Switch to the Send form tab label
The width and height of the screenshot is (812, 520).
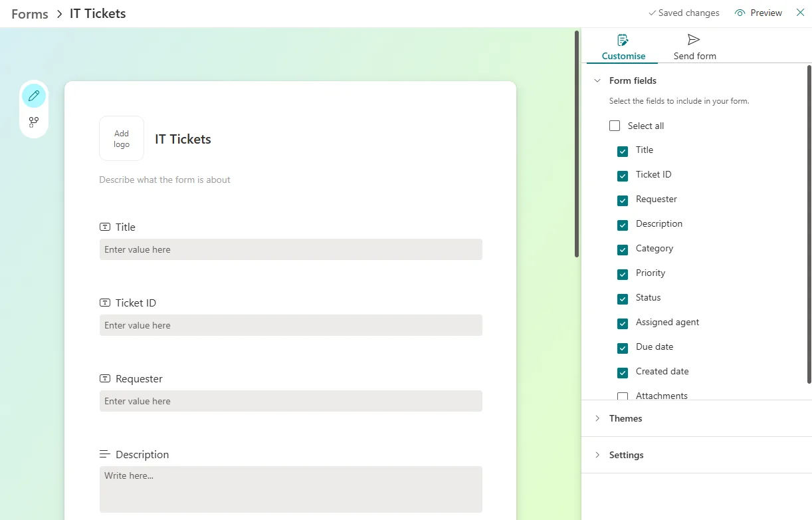click(x=695, y=56)
